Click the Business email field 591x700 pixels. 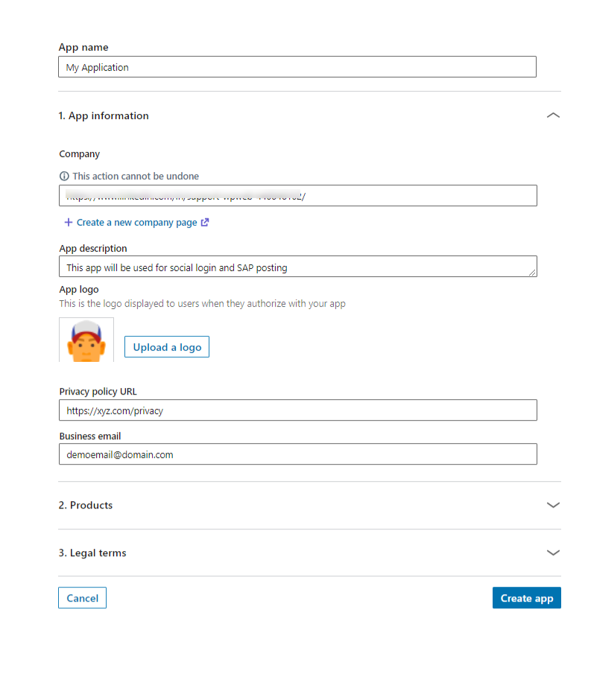pos(297,454)
